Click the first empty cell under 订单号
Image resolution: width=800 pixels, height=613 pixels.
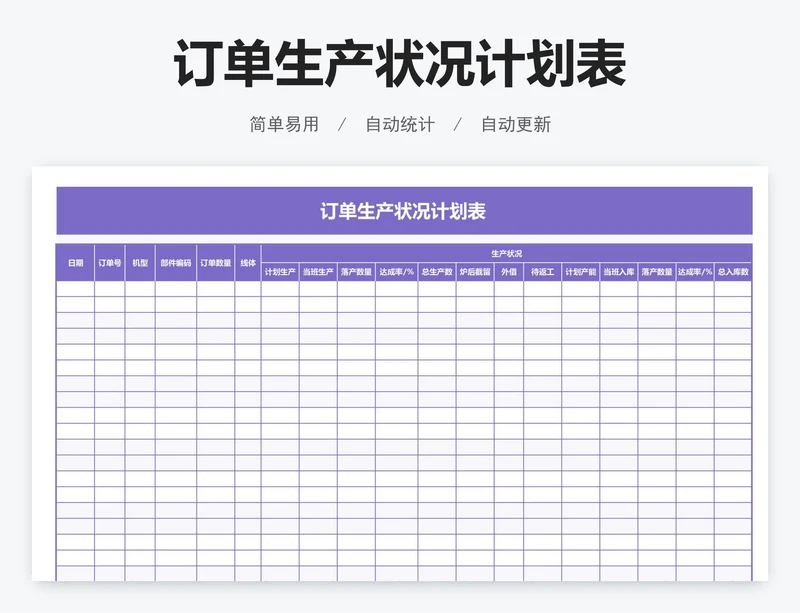point(110,289)
